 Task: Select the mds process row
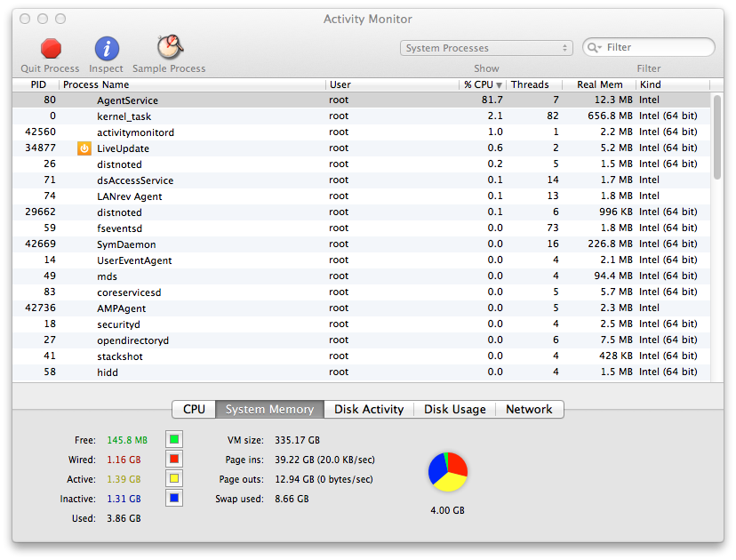click(362, 276)
